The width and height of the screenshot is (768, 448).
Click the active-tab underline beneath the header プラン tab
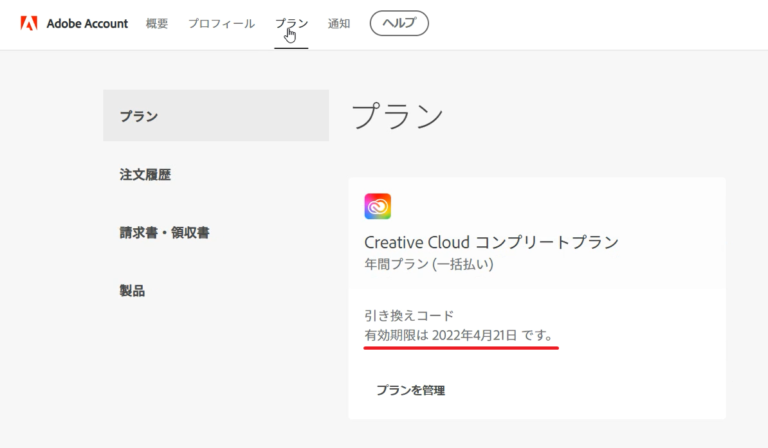[291, 47]
